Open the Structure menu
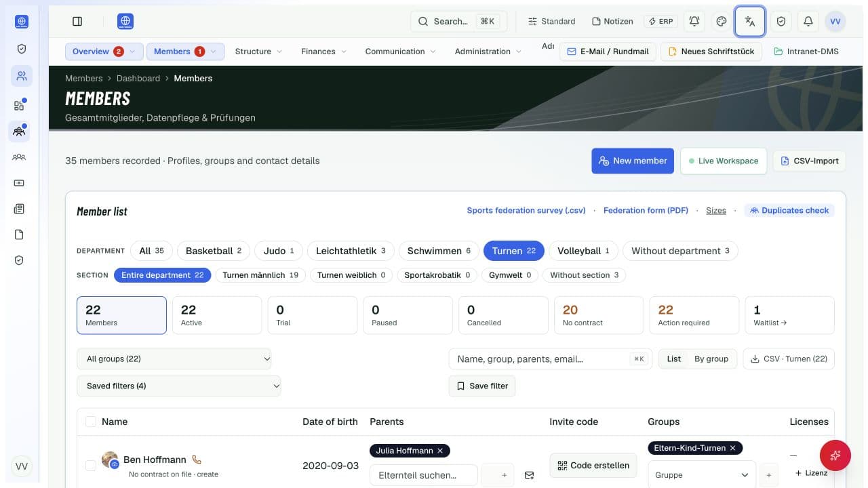The image size is (868, 488). pos(259,52)
